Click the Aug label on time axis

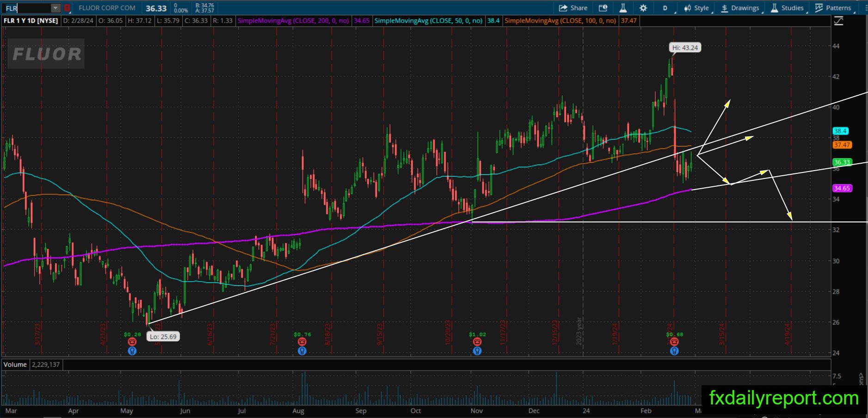click(x=298, y=411)
